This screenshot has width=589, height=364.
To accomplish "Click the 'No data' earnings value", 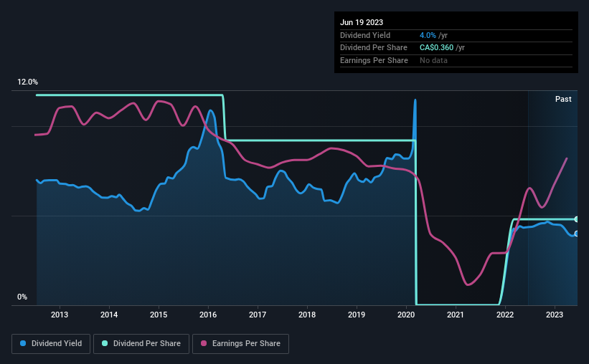I will tap(433, 60).
